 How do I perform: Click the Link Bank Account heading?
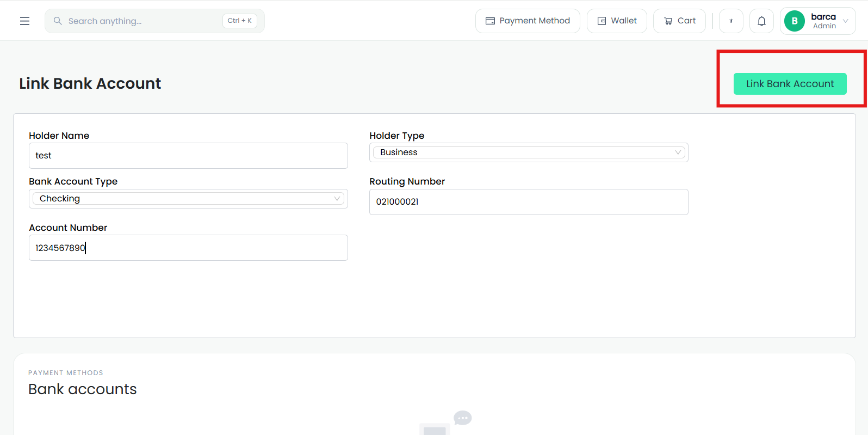[x=90, y=83]
